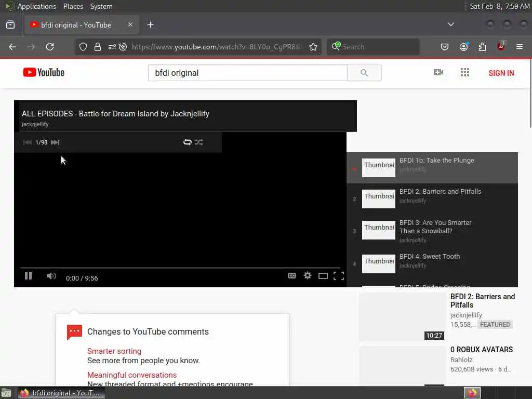This screenshot has height=399, width=532.
Task: Open Firefox View icon in the tab bar
Action: (x=10, y=25)
